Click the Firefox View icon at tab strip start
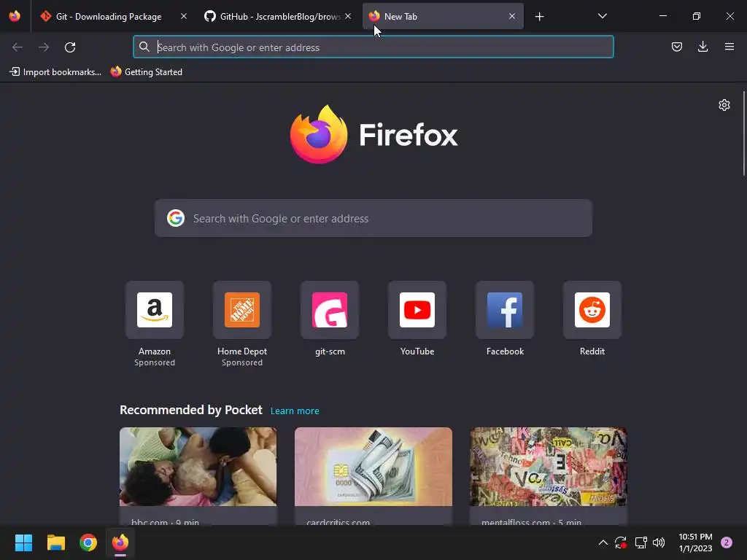 tap(15, 16)
